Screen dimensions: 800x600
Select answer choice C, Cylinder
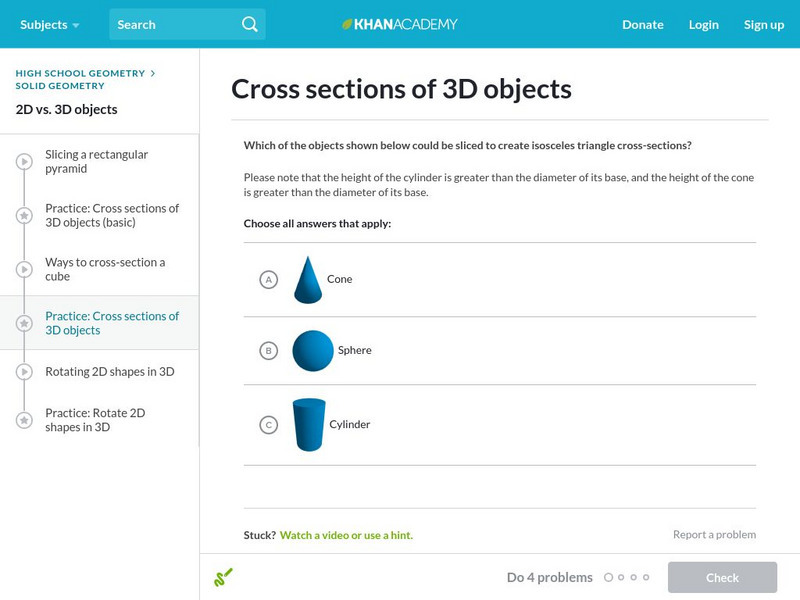click(268, 425)
